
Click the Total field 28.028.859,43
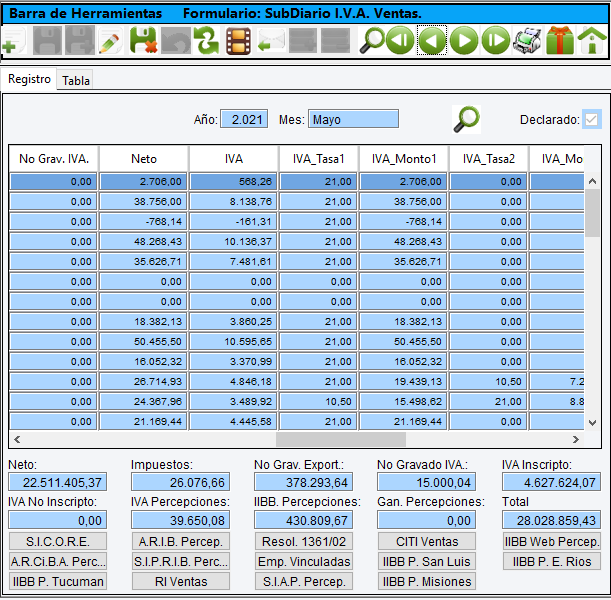tap(552, 520)
